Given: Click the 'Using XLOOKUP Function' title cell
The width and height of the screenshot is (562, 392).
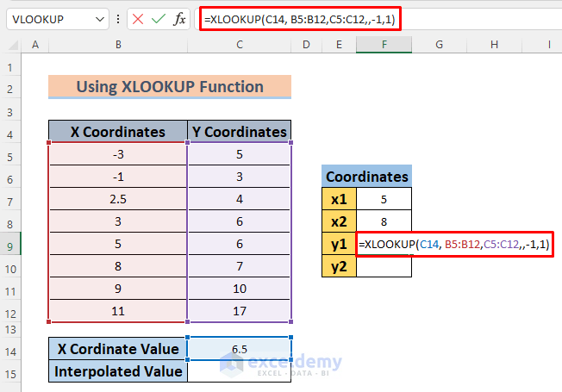Looking at the screenshot, I should 170,87.
